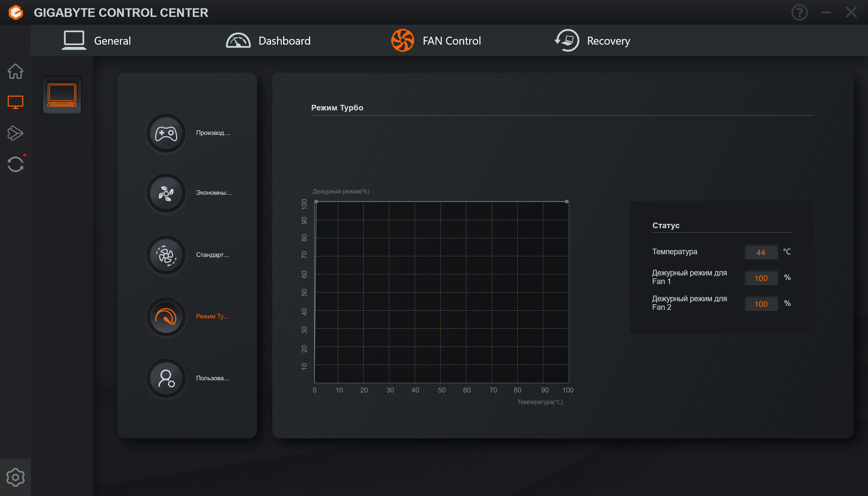Click the fan curve left endpoint handle
This screenshot has height=496, width=868.
coord(316,202)
